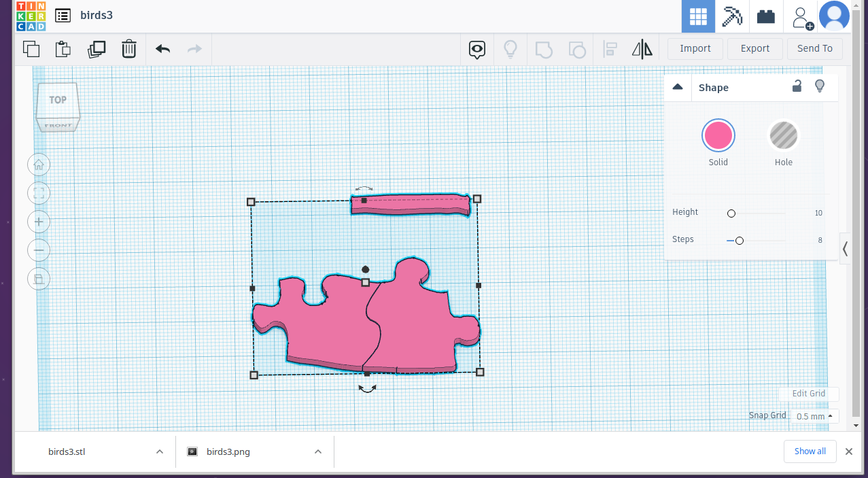Zoom in using the plus icon
Image resolution: width=868 pixels, height=478 pixels.
[x=38, y=221]
